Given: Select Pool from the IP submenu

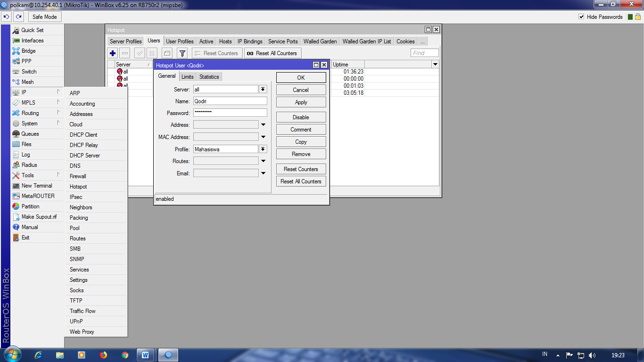Looking at the screenshot, I should click(96, 228).
